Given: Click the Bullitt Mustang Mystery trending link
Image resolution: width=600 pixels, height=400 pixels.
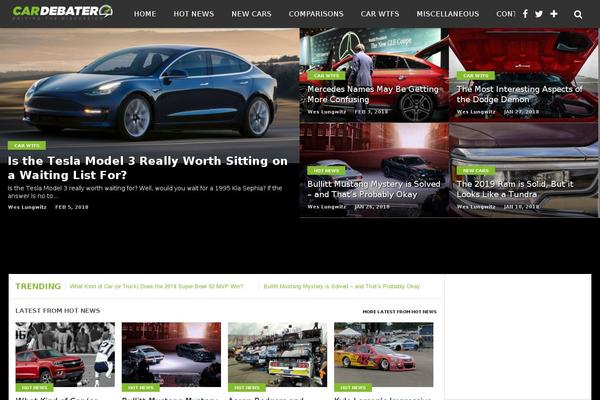Looking at the screenshot, I should 342,286.
